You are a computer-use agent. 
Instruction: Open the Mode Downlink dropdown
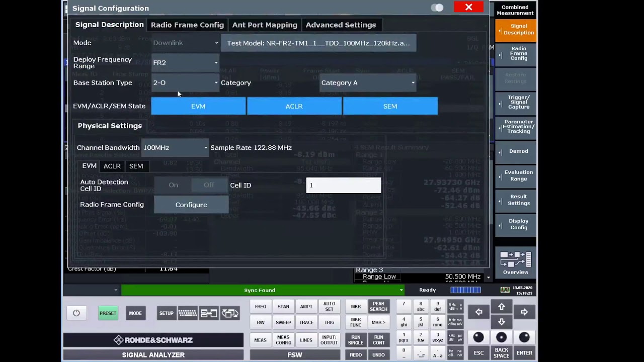(x=185, y=43)
